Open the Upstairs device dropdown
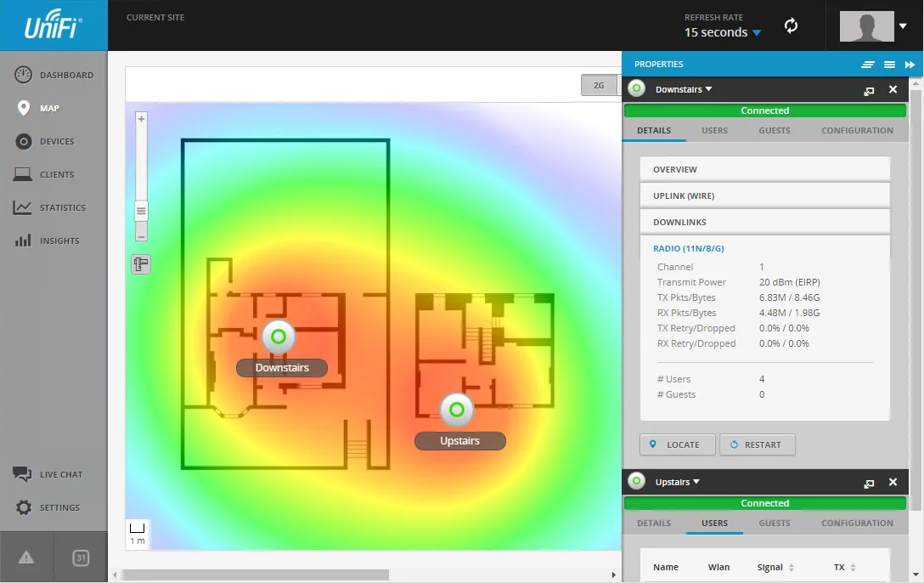This screenshot has width=924, height=583. (678, 482)
